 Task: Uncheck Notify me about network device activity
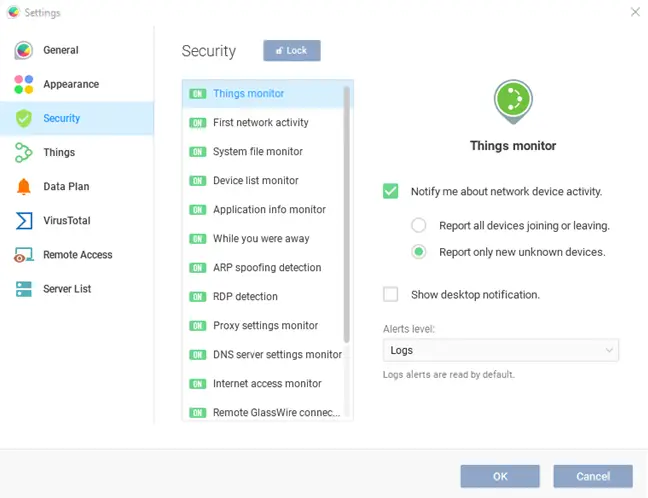pos(391,191)
